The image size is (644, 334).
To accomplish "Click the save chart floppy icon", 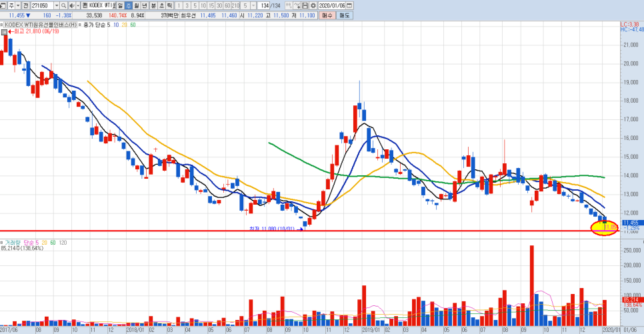I will click(305, 6).
